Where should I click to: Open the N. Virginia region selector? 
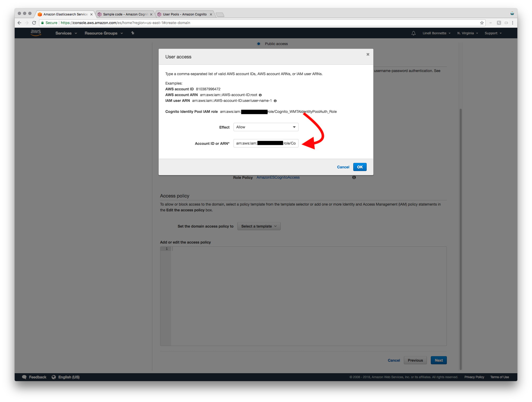point(468,33)
